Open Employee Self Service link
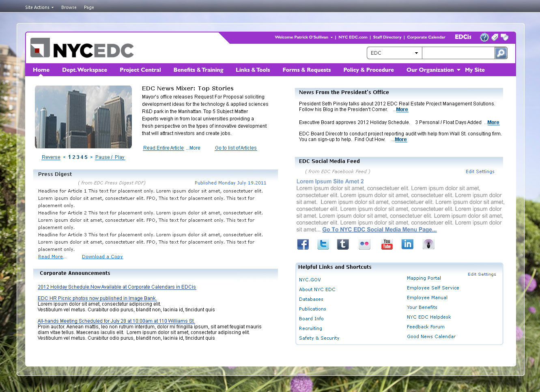The image size is (540, 392). pos(433,288)
